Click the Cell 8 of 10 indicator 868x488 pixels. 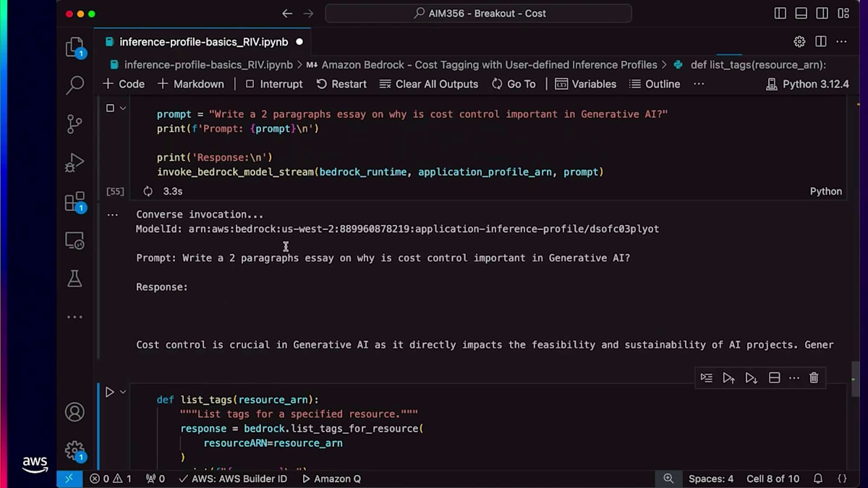coord(773,479)
